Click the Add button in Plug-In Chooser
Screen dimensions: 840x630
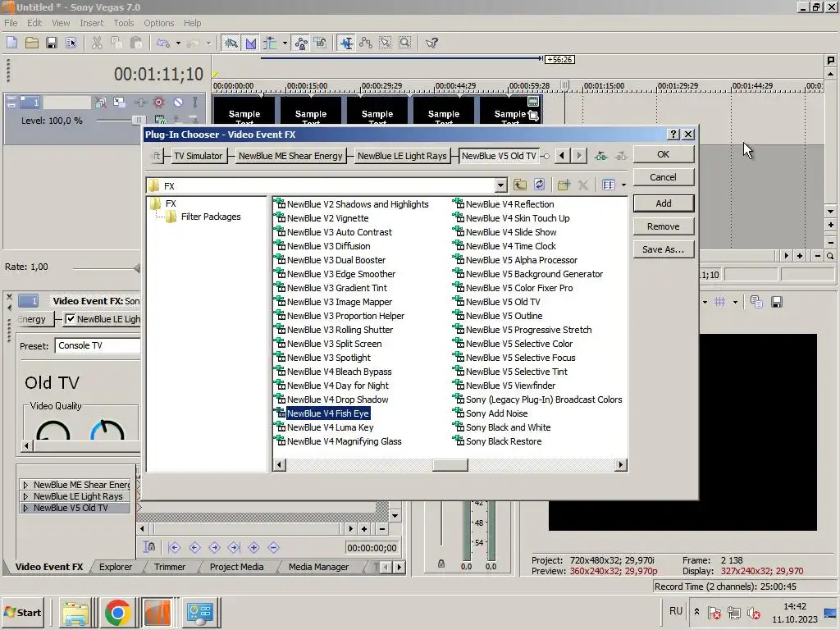point(663,203)
